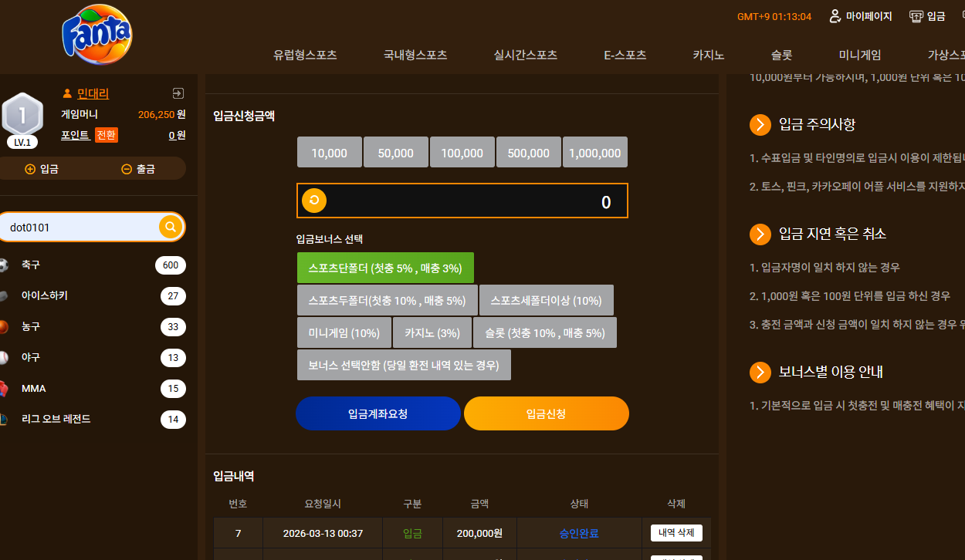965x560 pixels.
Task: Expand the 입금 주의사항 section arrow
Action: coord(760,124)
